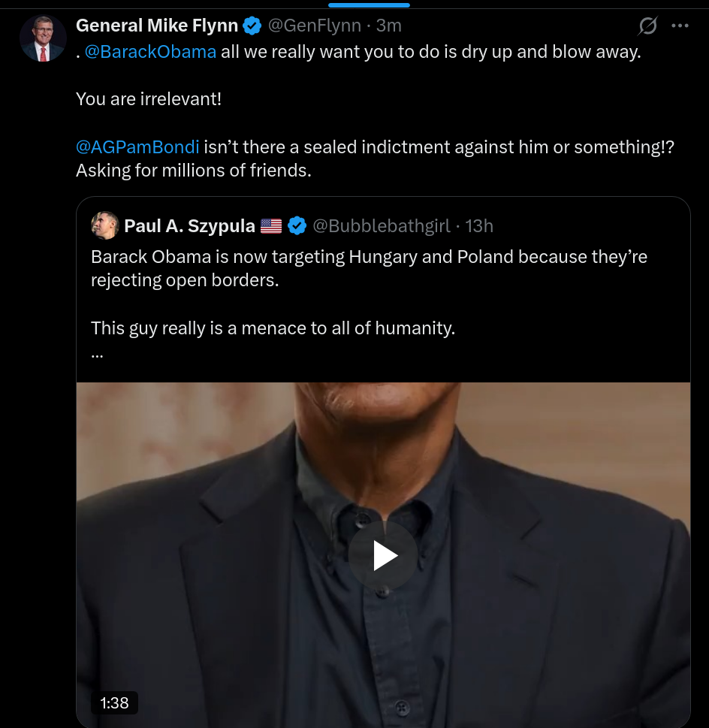Image resolution: width=709 pixels, height=728 pixels.
Task: Open the @AGPamBondi mention
Action: (x=137, y=147)
